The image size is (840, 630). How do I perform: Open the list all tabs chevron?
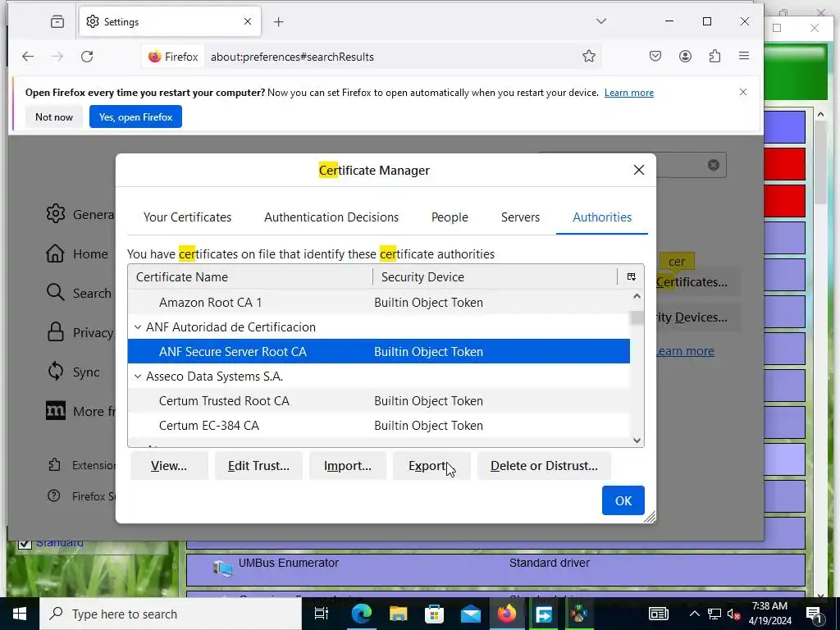pyautogui.click(x=601, y=21)
